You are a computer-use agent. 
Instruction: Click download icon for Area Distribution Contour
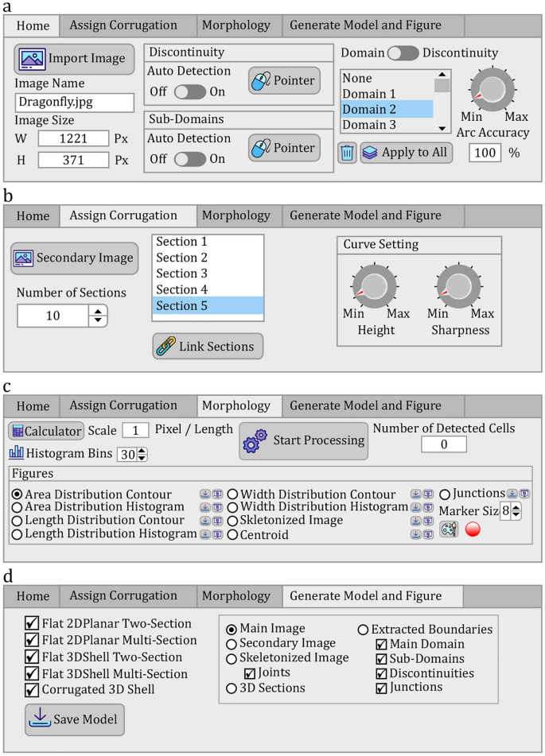coord(205,494)
